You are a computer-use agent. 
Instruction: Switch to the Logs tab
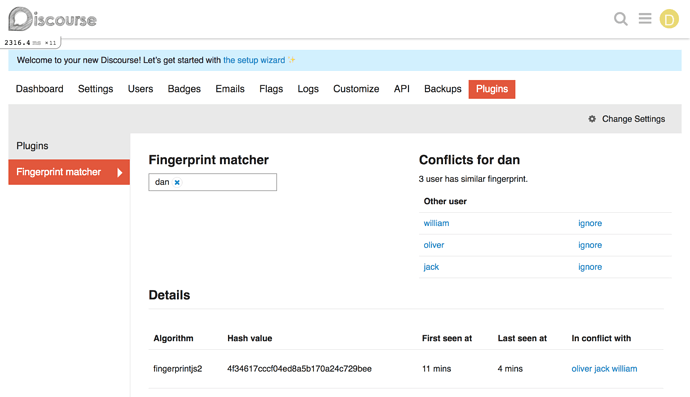point(308,89)
